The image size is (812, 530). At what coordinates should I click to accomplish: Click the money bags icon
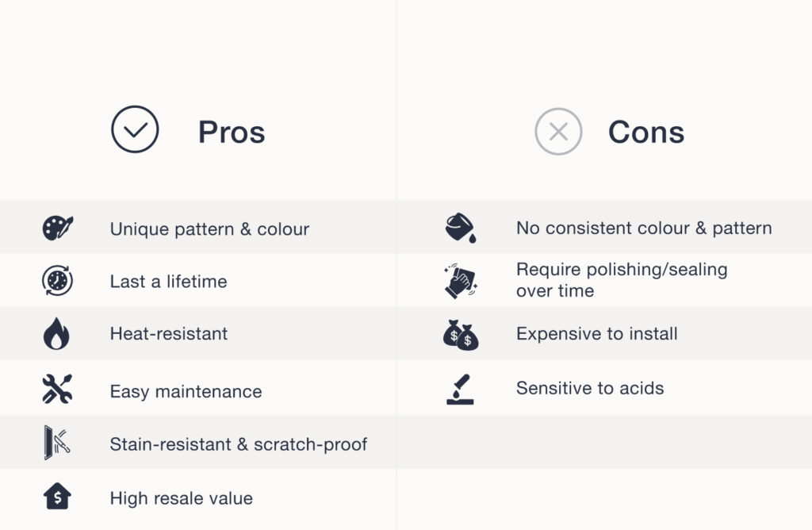point(461,334)
